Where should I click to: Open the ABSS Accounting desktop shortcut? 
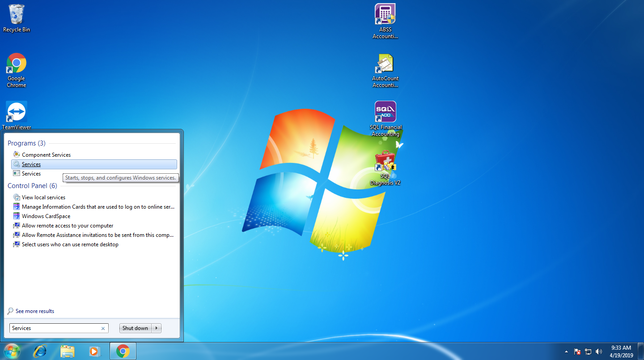pyautogui.click(x=385, y=21)
